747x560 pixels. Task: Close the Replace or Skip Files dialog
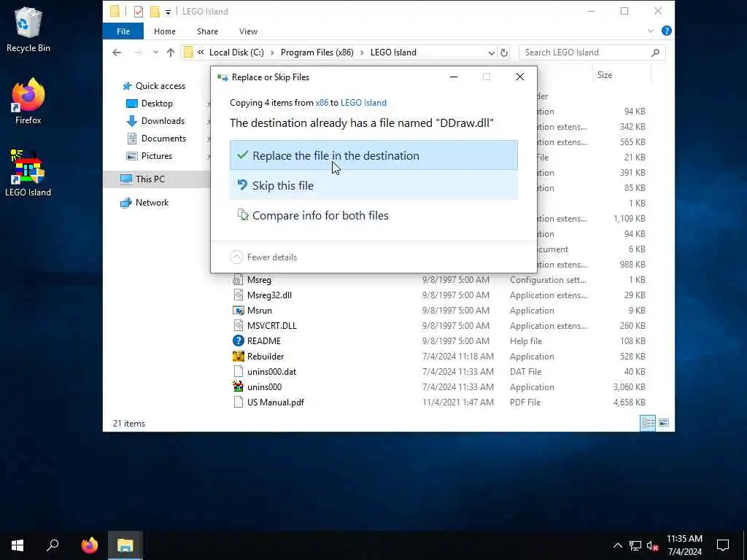pos(519,77)
